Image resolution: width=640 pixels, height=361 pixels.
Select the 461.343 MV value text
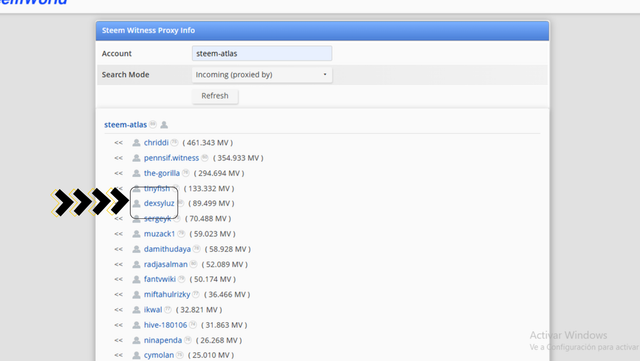pyautogui.click(x=208, y=143)
